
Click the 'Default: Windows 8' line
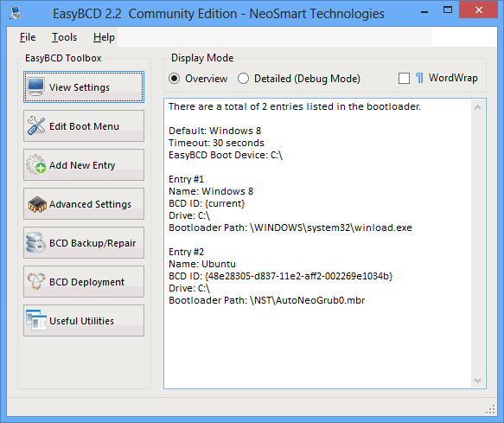[214, 131]
